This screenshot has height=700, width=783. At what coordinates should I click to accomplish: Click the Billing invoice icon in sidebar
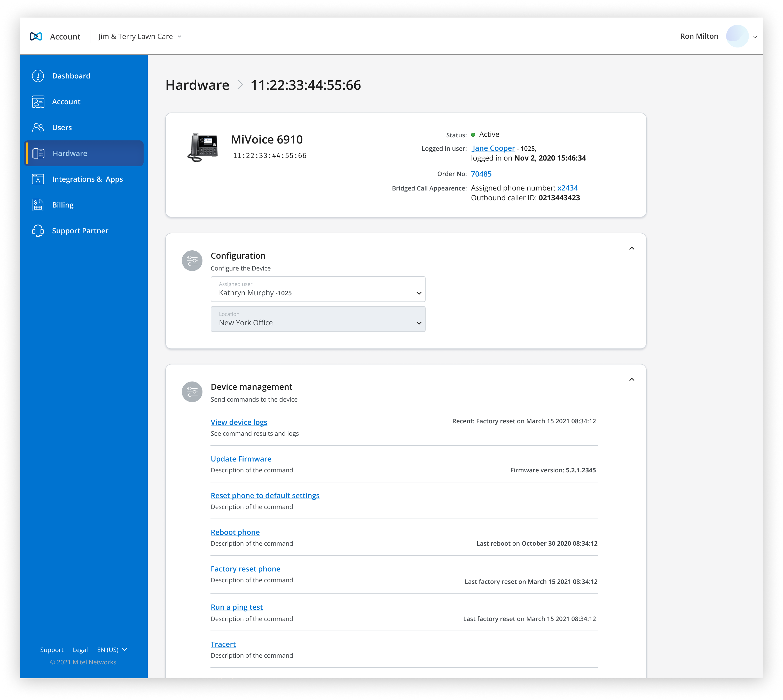(38, 205)
